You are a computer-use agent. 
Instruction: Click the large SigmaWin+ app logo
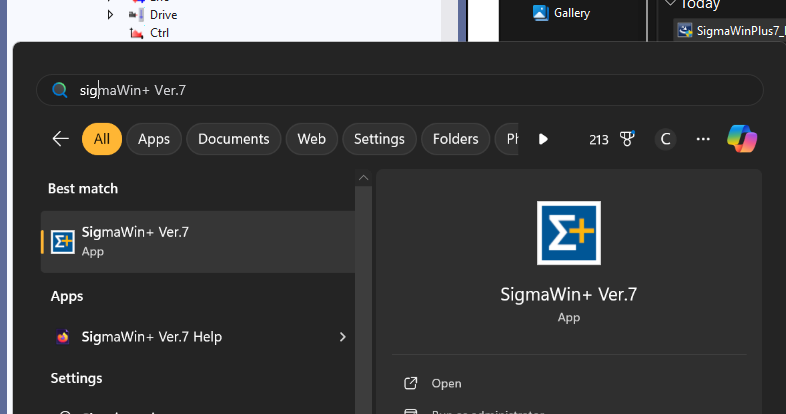568,233
